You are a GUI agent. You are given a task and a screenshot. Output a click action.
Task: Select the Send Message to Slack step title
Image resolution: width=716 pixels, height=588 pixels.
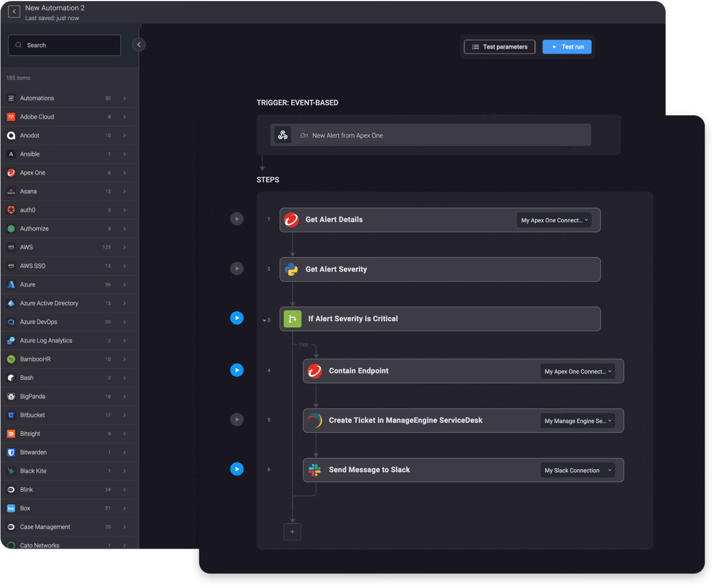(370, 470)
